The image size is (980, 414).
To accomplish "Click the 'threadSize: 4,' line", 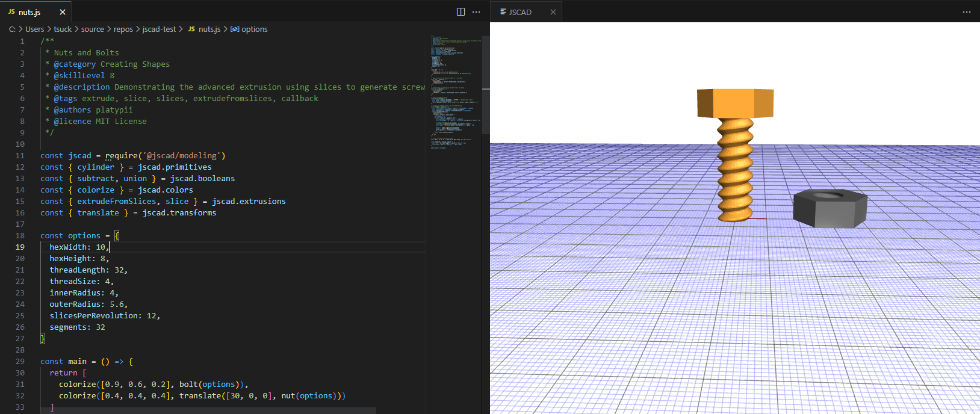I will click(x=82, y=281).
